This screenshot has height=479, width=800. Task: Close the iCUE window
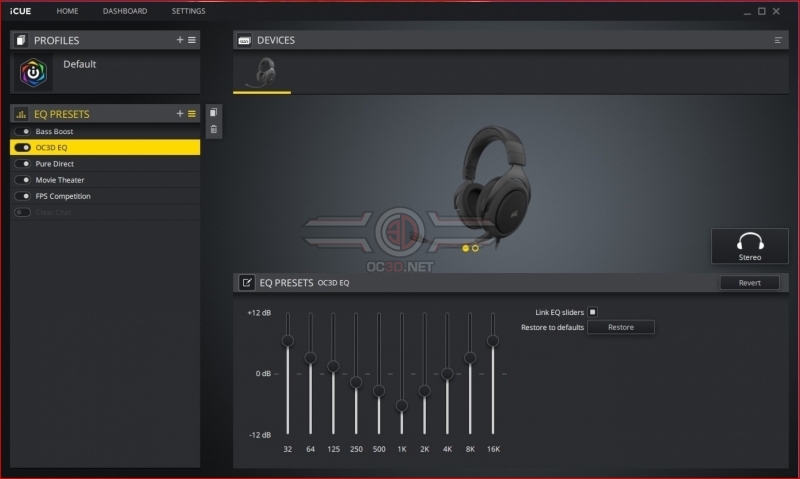point(776,11)
